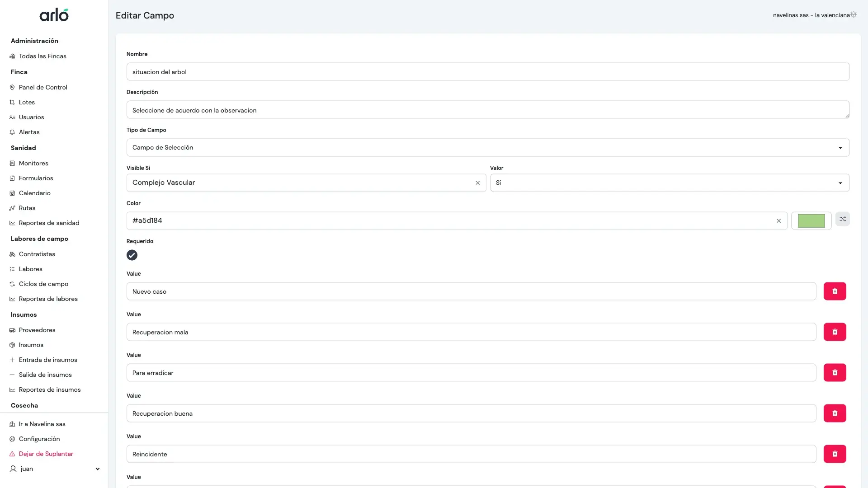Delete the 'Reincidente' value with trash icon
Screen dimensions: 868x488
pos(835,454)
